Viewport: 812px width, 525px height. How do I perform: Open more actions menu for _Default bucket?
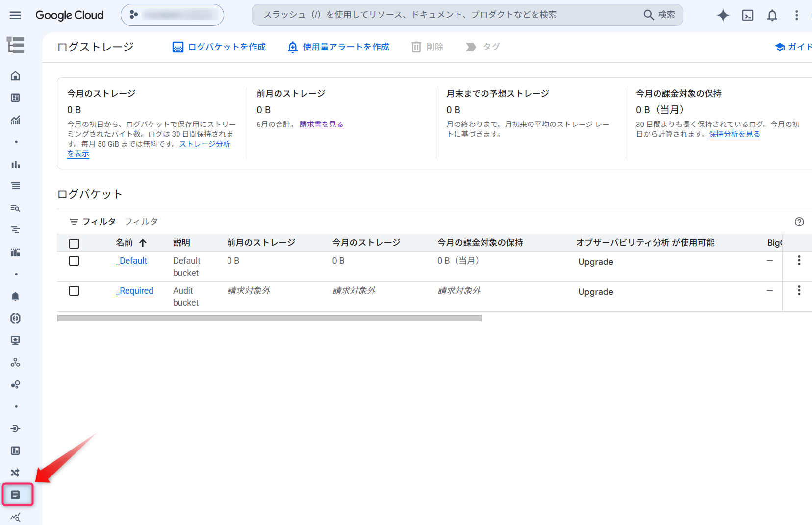pos(799,260)
